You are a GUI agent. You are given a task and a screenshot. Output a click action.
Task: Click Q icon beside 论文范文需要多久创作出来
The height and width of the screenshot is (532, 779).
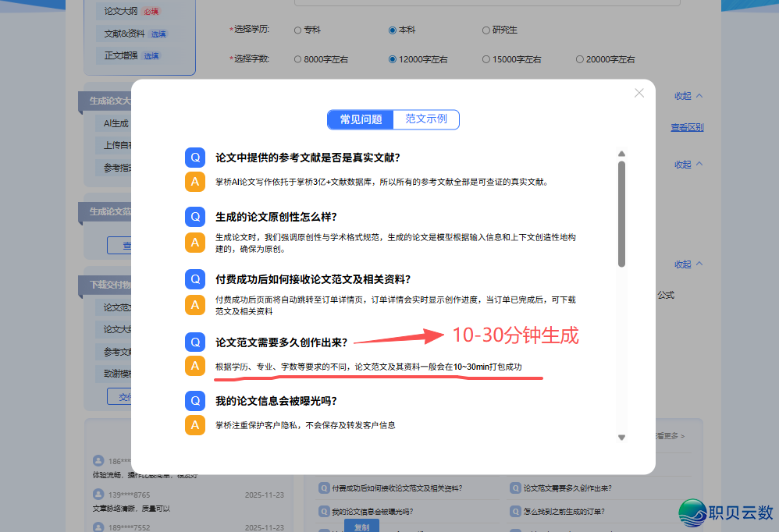click(x=195, y=342)
